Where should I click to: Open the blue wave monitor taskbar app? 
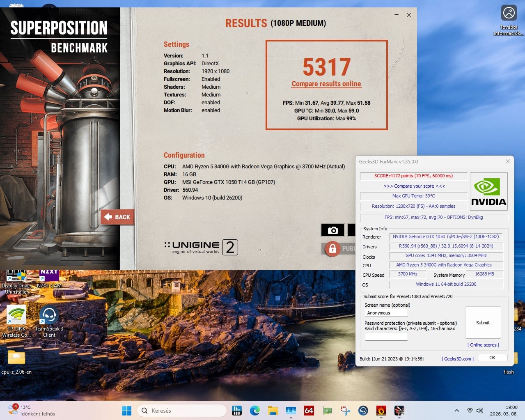tap(291, 411)
